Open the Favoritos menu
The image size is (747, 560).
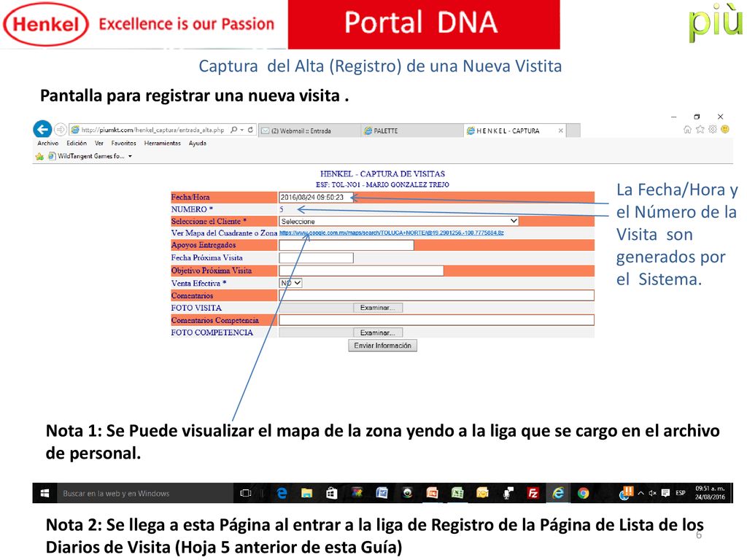123,144
